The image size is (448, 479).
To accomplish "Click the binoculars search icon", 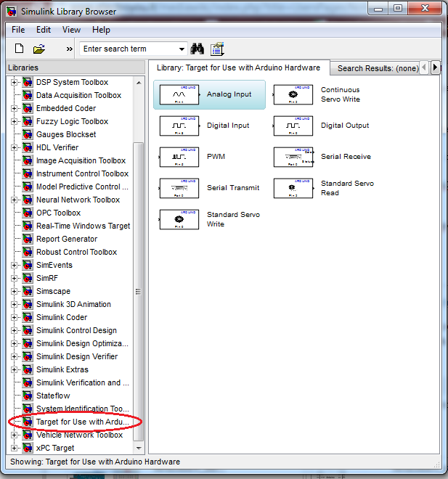I will (x=197, y=49).
